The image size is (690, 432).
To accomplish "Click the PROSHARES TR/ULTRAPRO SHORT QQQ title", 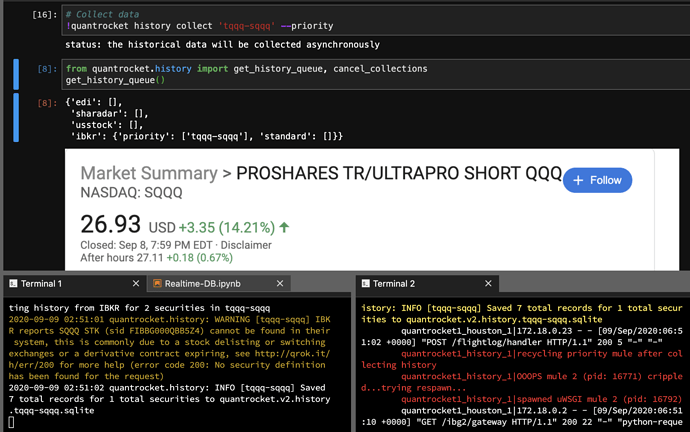I will pyautogui.click(x=399, y=173).
